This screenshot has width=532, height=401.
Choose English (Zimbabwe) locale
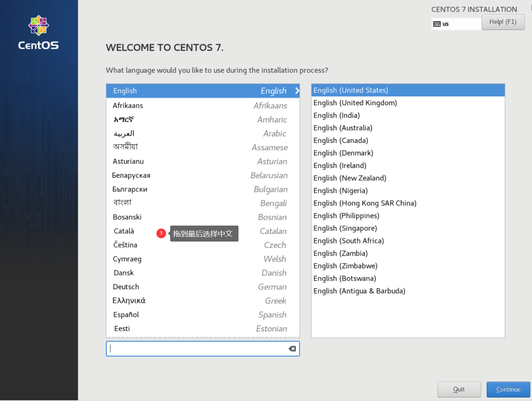pos(408,266)
